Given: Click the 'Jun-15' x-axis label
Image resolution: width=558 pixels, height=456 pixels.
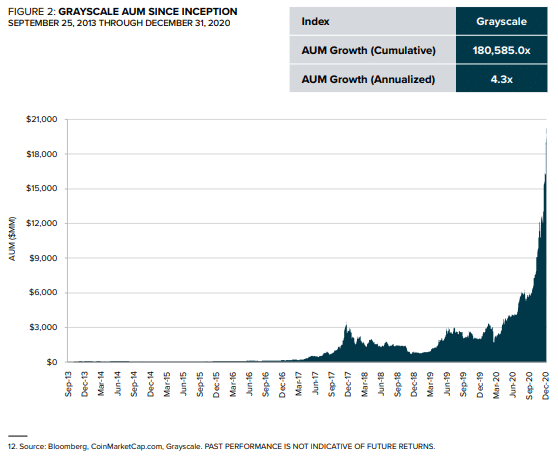Looking at the screenshot, I should (x=183, y=384).
